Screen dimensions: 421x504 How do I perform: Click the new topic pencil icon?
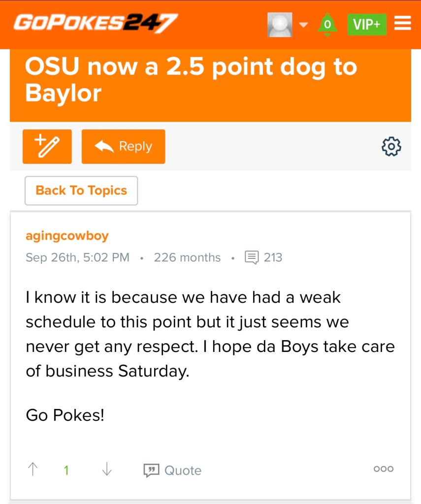[47, 147]
